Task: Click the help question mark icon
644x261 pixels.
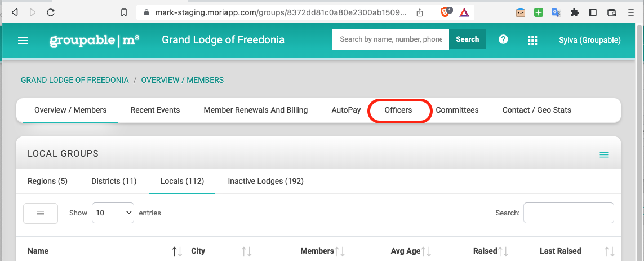Action: [x=503, y=39]
